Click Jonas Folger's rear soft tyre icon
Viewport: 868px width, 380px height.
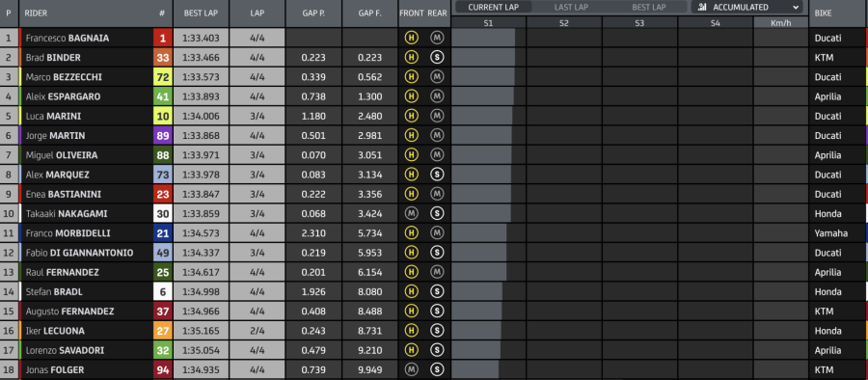[437, 369]
